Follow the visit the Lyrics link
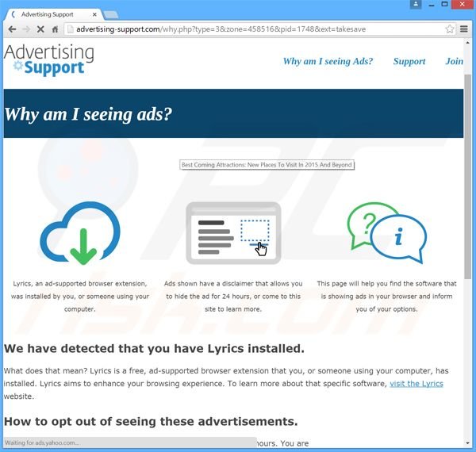Screen dimensions: 476x452 (x=416, y=384)
